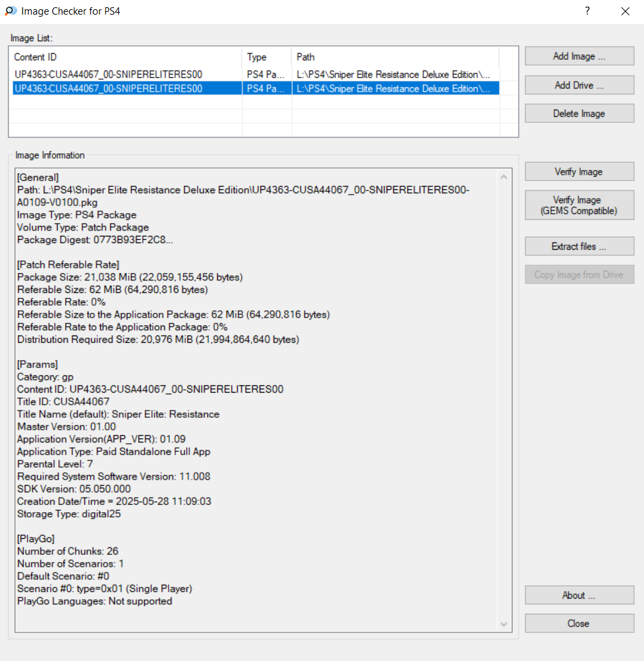Start verification with plain Verify Image button
Image resolution: width=644 pixels, height=661 pixels.
tap(579, 172)
